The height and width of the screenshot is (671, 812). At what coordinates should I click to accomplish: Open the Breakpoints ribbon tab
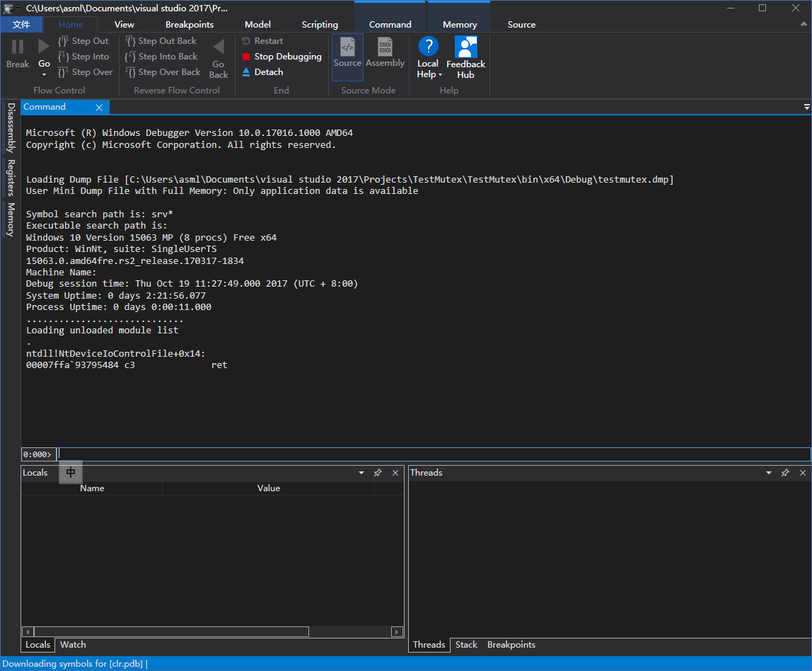tap(190, 24)
